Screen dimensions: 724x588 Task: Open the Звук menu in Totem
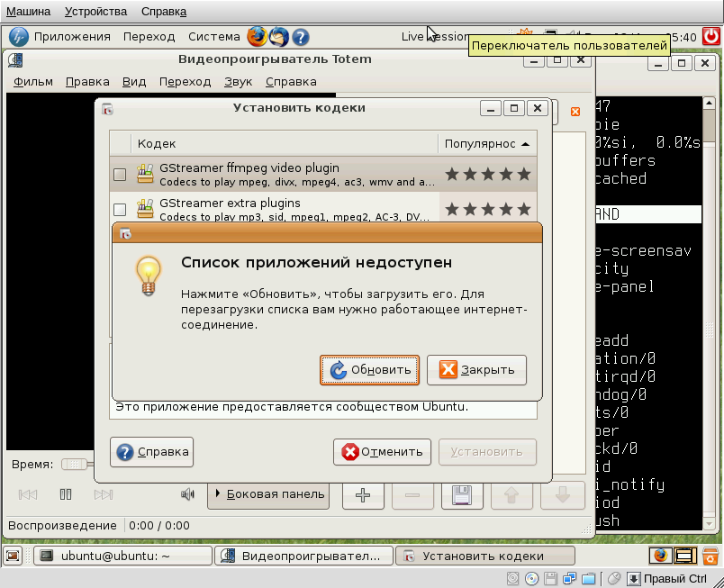coord(238,82)
